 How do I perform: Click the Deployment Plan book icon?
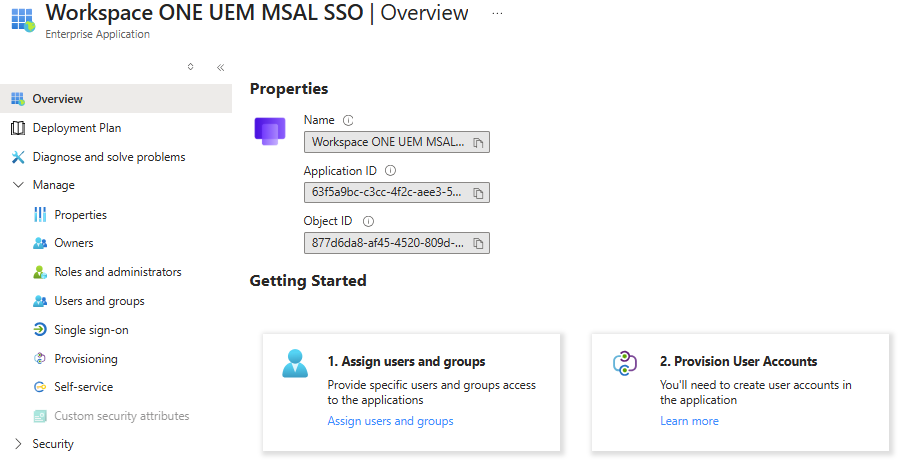[x=18, y=128]
